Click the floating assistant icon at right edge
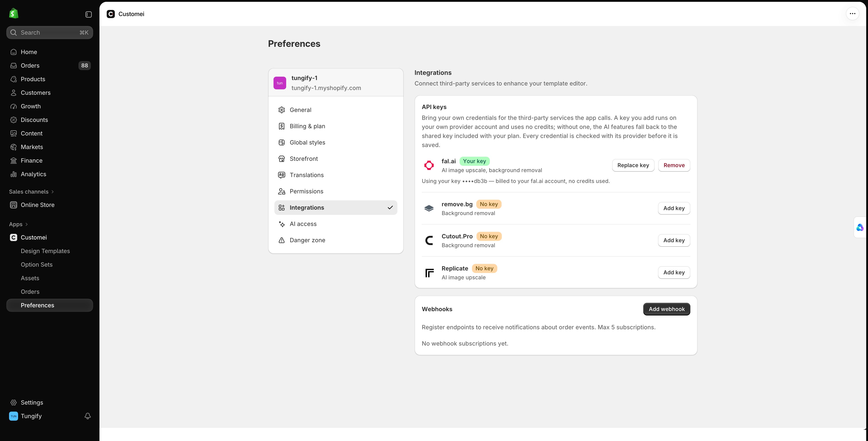The height and width of the screenshot is (441, 868). click(860, 228)
